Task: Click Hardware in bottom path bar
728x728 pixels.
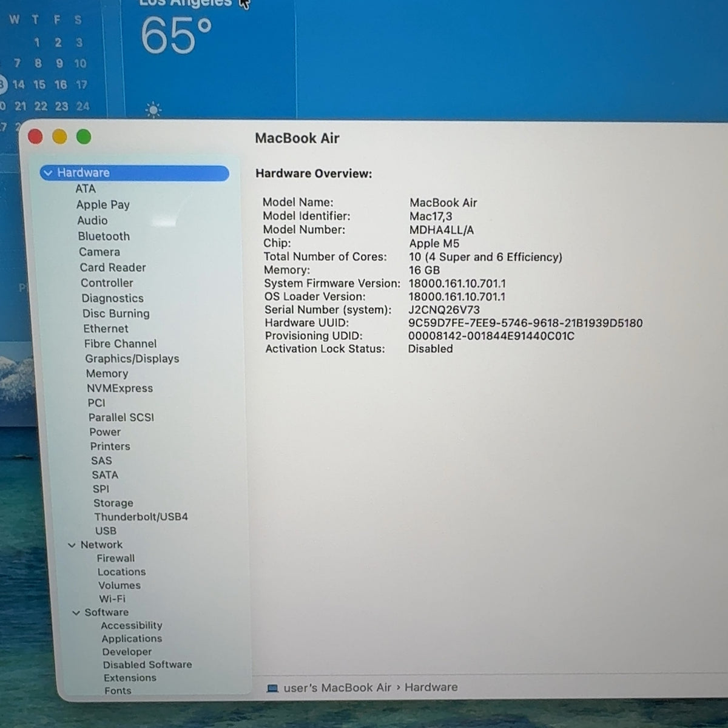Action: [431, 687]
